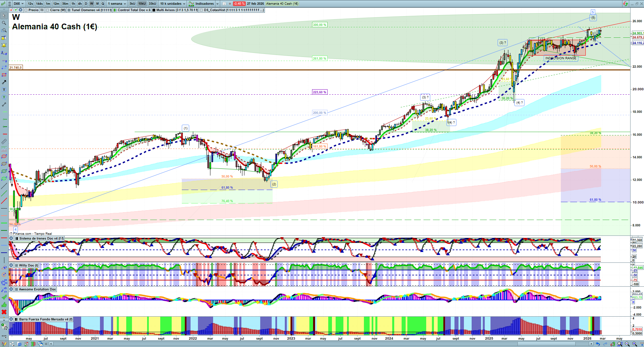Select the 1h timeframe button
Viewport: 644px width, 347px height.
click(x=73, y=4)
